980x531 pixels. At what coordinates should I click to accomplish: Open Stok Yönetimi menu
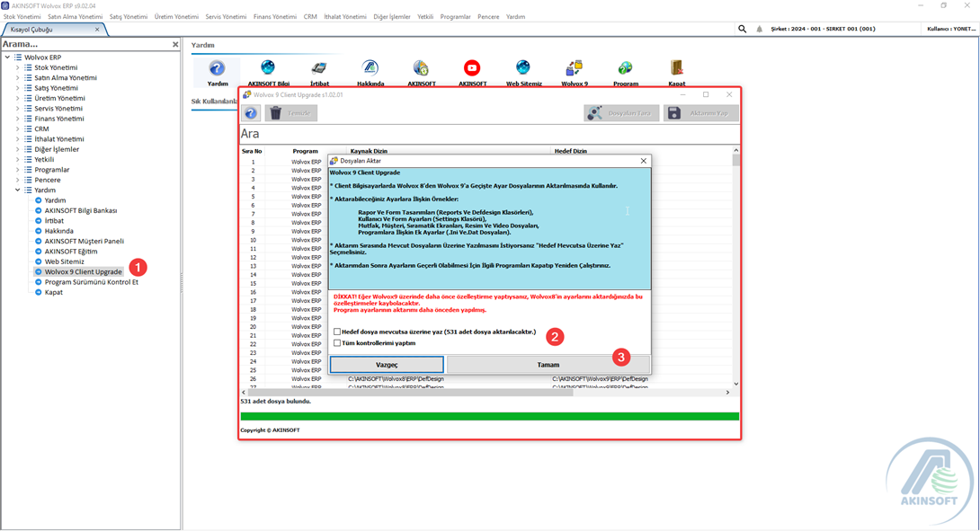(22, 17)
